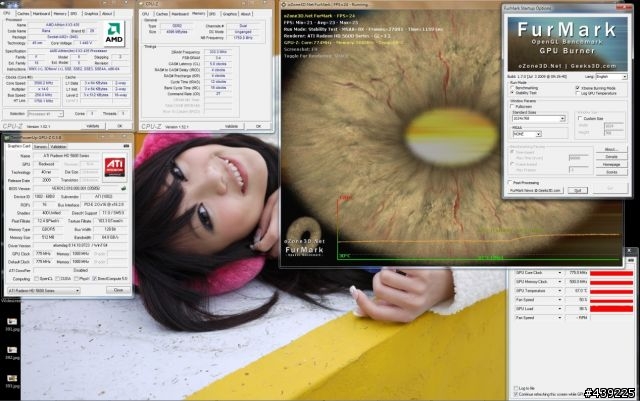
Task: Enable the Fullscreen checkbox in FurMark
Action: pos(513,106)
